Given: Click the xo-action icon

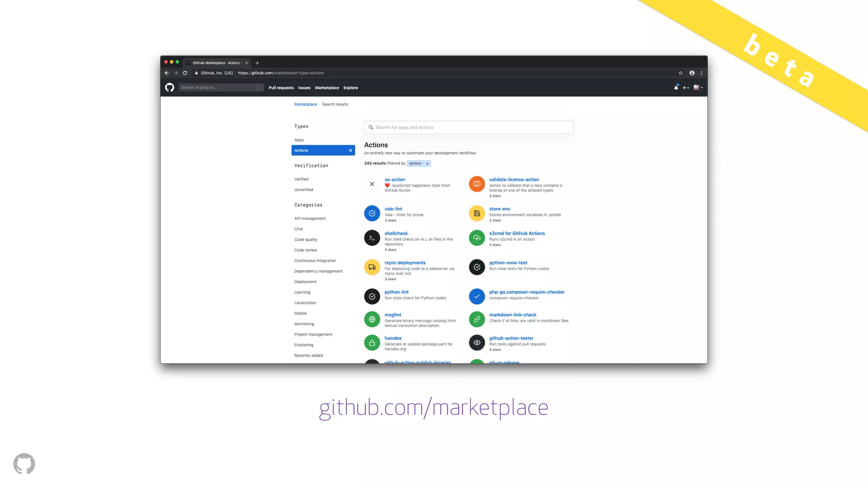Looking at the screenshot, I should pyautogui.click(x=372, y=184).
